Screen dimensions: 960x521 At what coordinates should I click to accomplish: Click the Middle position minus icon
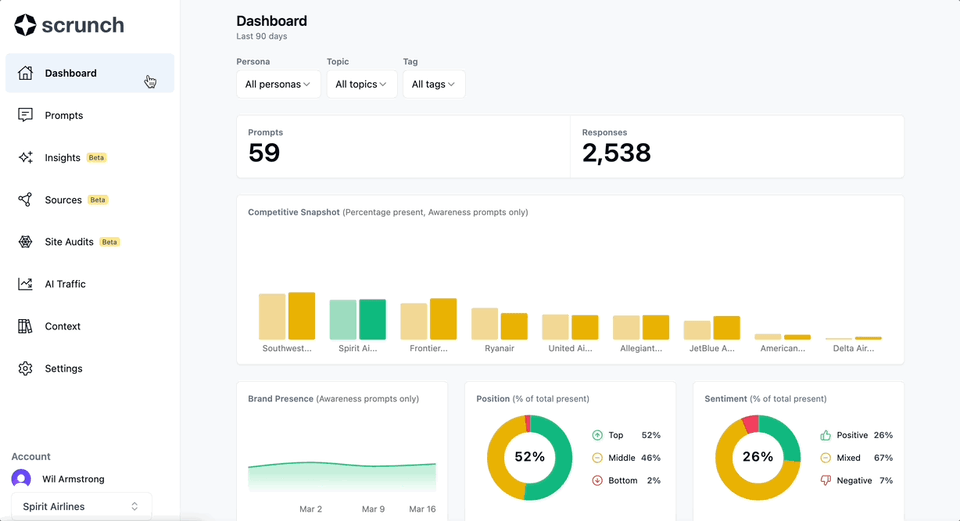coord(597,458)
